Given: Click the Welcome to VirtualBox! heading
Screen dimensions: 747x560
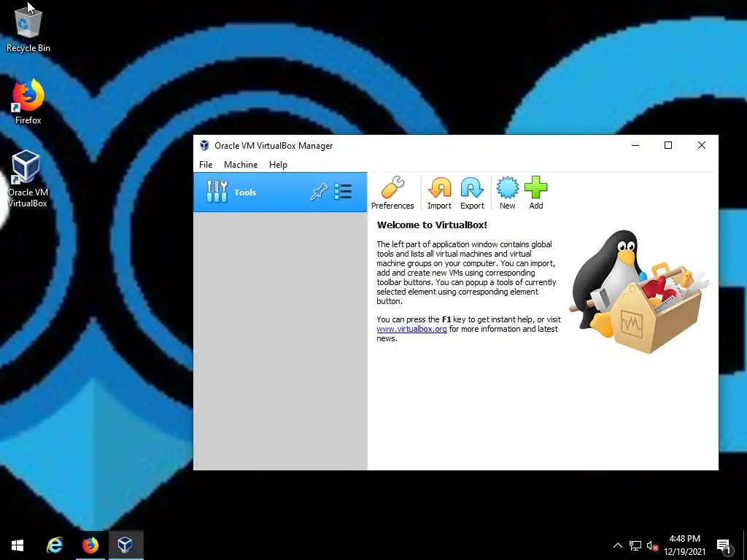Looking at the screenshot, I should point(432,225).
